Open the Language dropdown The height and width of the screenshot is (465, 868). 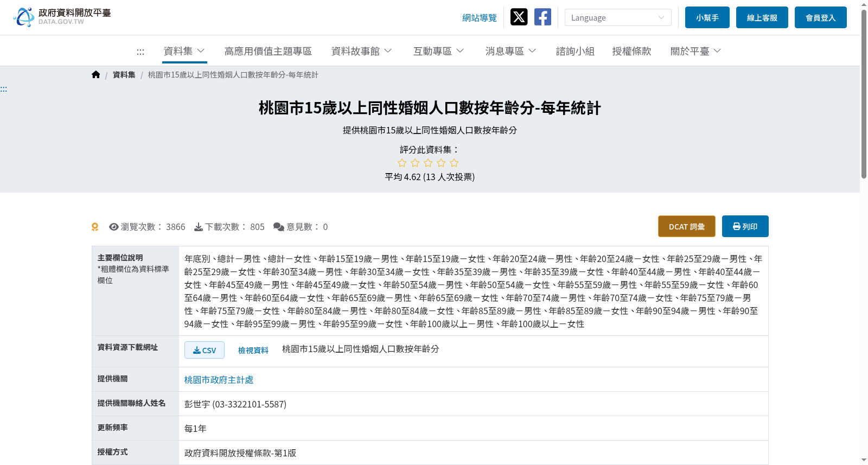tap(618, 17)
